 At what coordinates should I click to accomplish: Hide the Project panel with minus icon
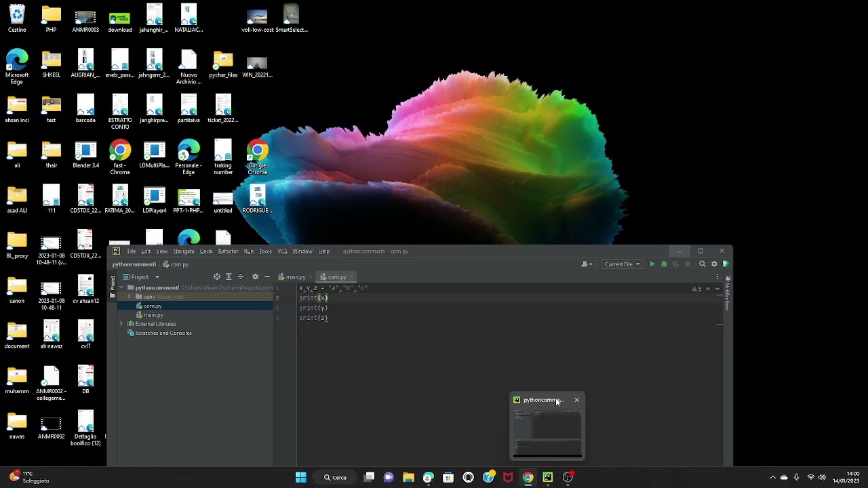pyautogui.click(x=267, y=277)
